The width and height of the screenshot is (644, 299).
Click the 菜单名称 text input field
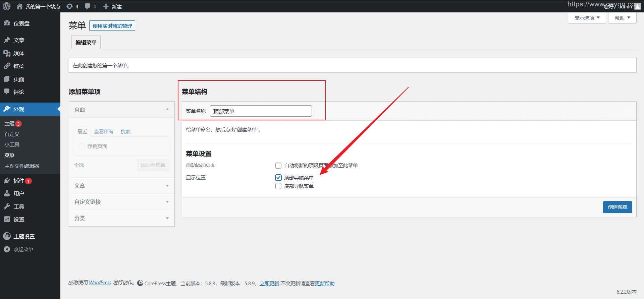pos(261,111)
